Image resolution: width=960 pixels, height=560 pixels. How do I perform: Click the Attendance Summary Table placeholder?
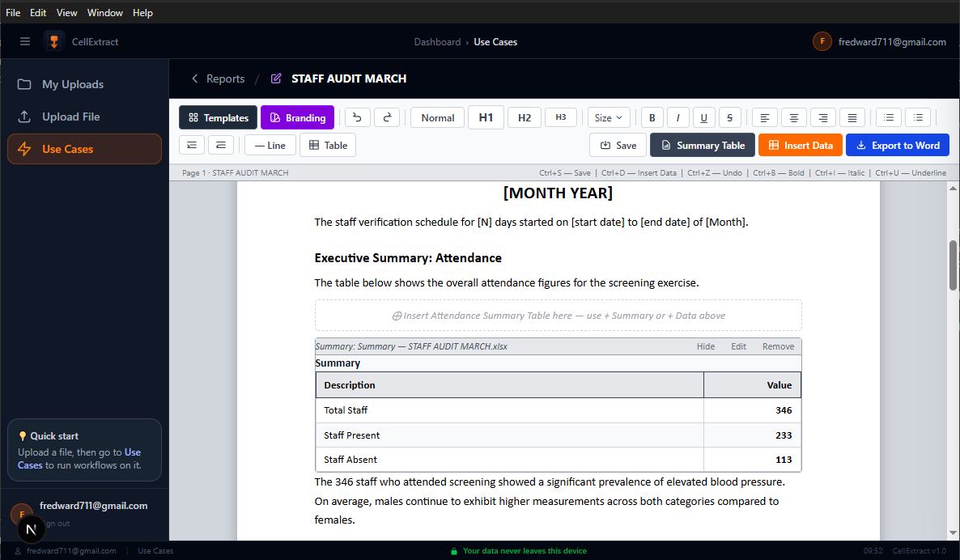tap(558, 316)
